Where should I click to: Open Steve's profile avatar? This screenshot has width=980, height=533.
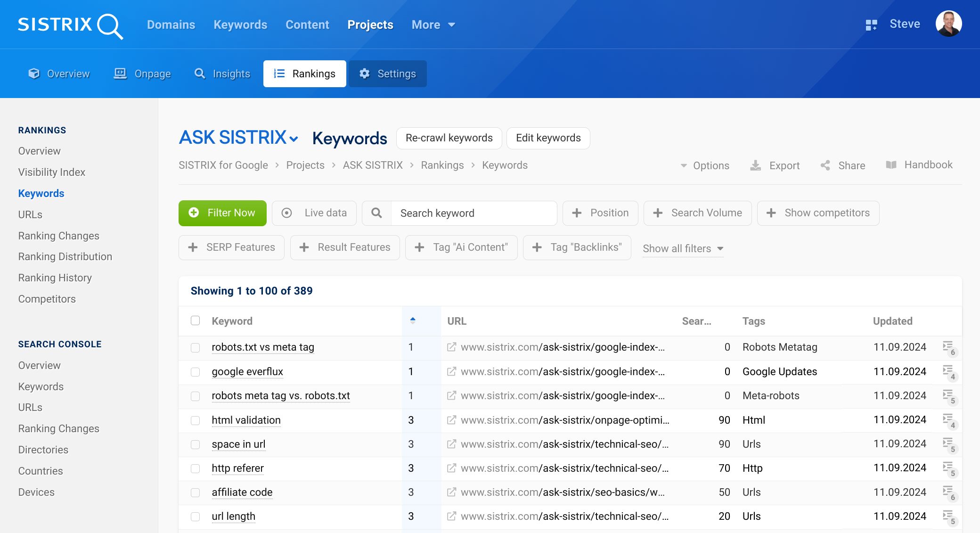click(948, 24)
